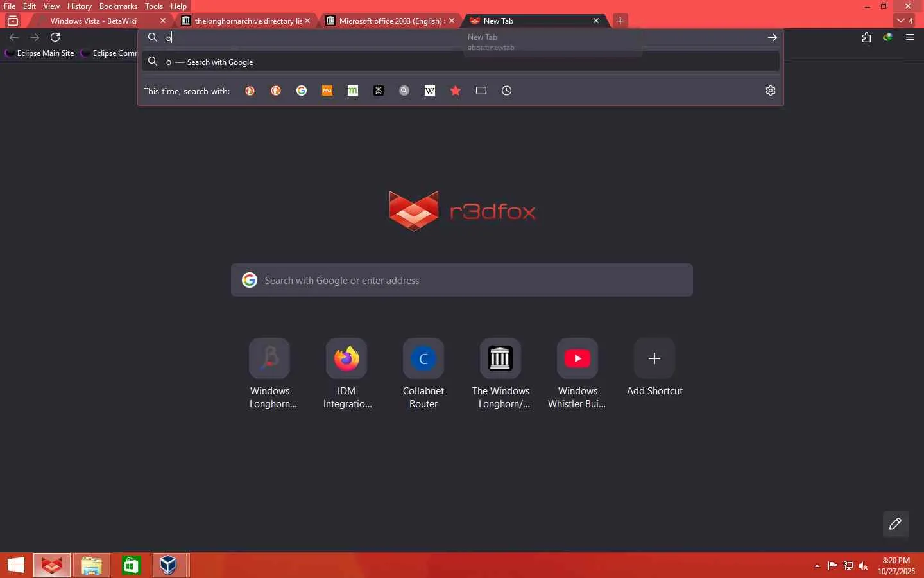Open the green Store taskbar icon
924x578 pixels.
131,565
